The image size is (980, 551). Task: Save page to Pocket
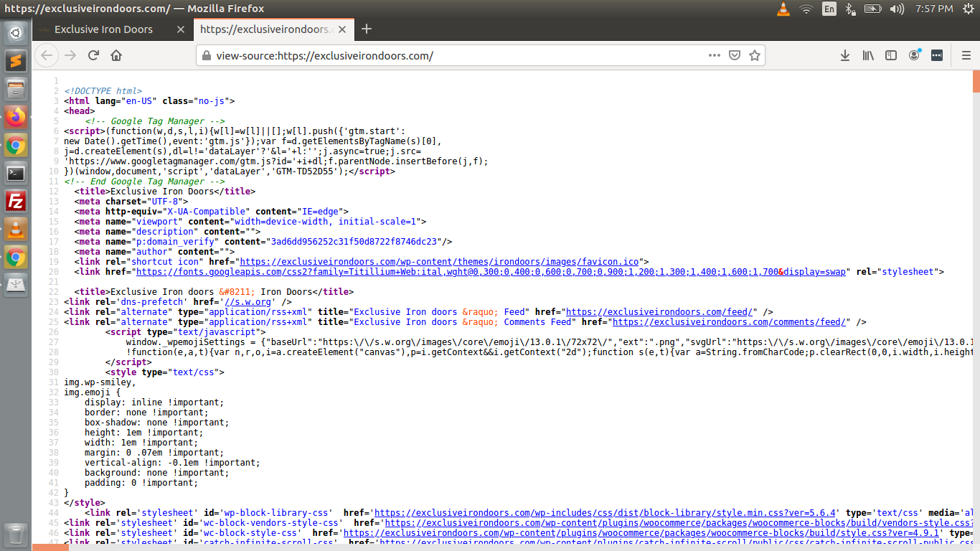point(735,55)
